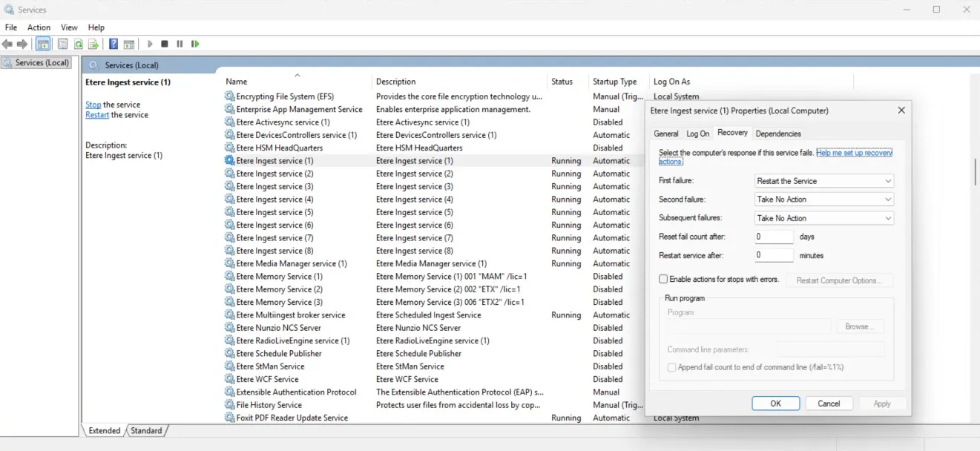Click the Pause Service toolbar icon
Viewport: 980px width, 451px height.
(x=180, y=45)
